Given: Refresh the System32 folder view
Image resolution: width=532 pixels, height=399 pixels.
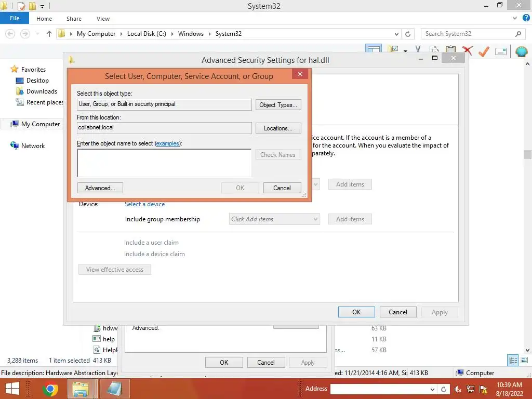Looking at the screenshot, I should pos(408,34).
